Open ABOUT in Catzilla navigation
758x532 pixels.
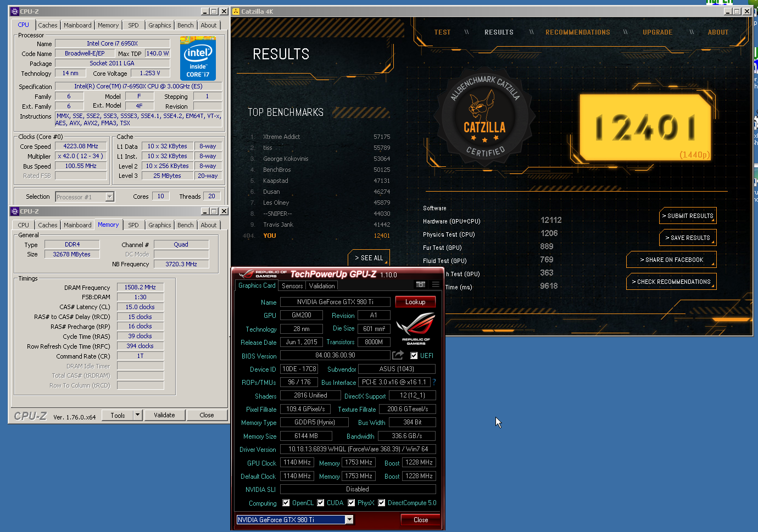click(718, 32)
